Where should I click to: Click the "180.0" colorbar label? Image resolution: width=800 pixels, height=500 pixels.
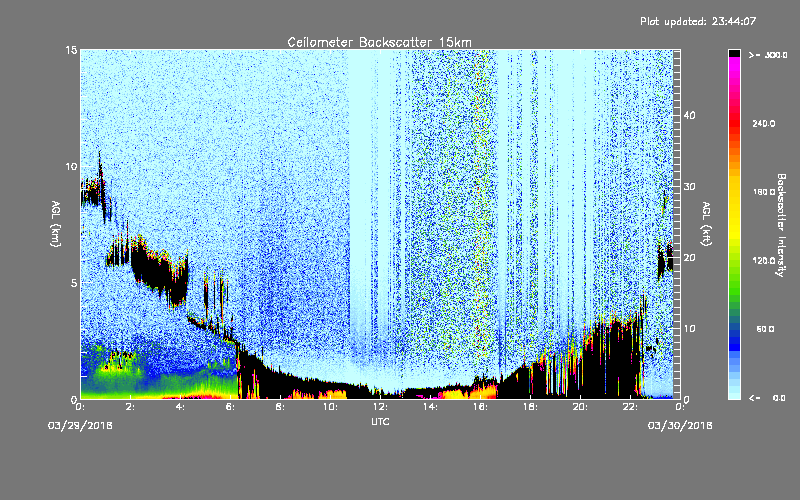coord(764,192)
